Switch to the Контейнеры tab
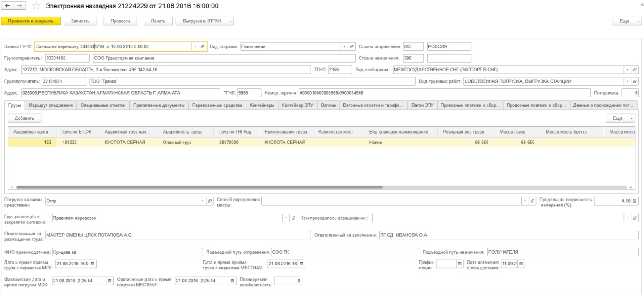This screenshot has width=644, height=298. [x=262, y=105]
